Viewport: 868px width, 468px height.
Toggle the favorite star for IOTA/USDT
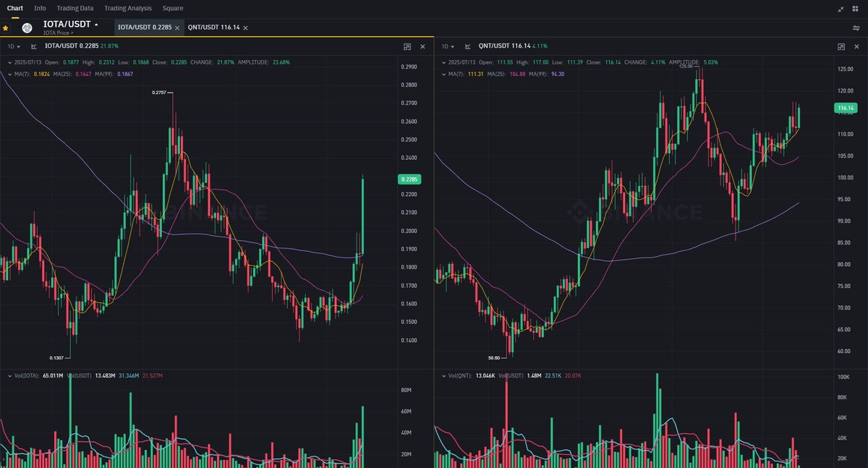coord(6,27)
